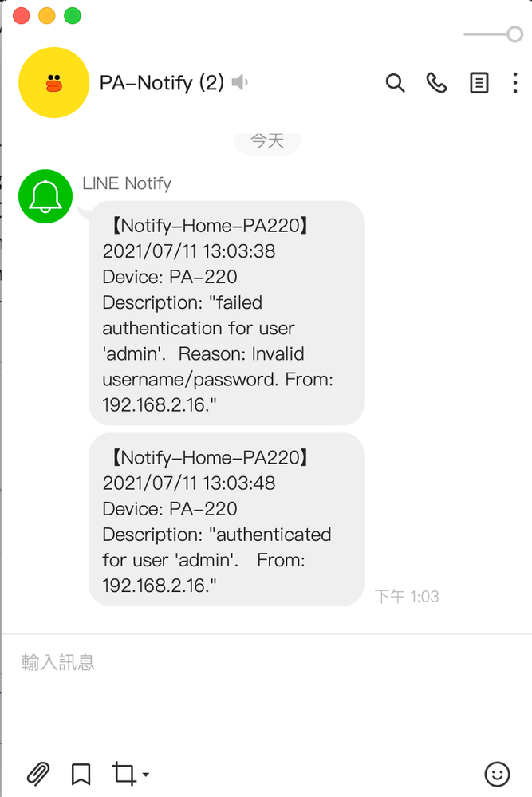Image resolution: width=532 pixels, height=797 pixels.
Task: Toggle the muted speaker icon beside PA-Notify
Action: click(239, 83)
